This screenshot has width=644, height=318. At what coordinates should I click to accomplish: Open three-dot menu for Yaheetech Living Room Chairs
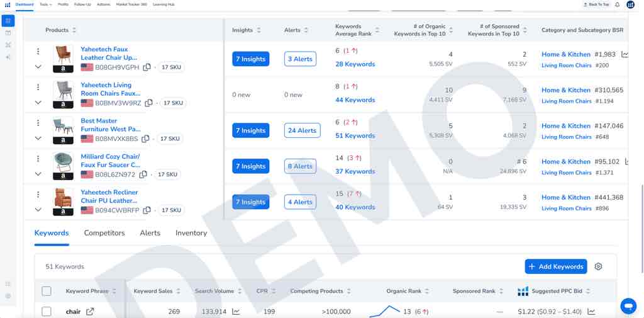coord(38,87)
